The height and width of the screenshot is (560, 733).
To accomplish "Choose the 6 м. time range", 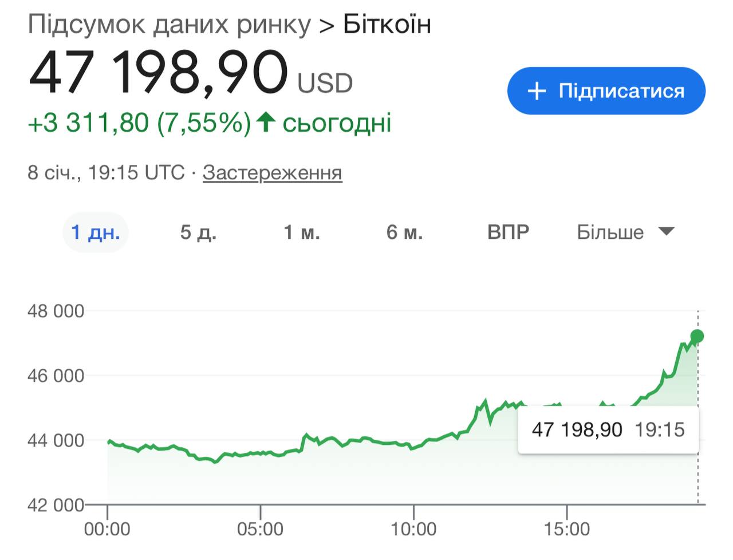I will [404, 232].
